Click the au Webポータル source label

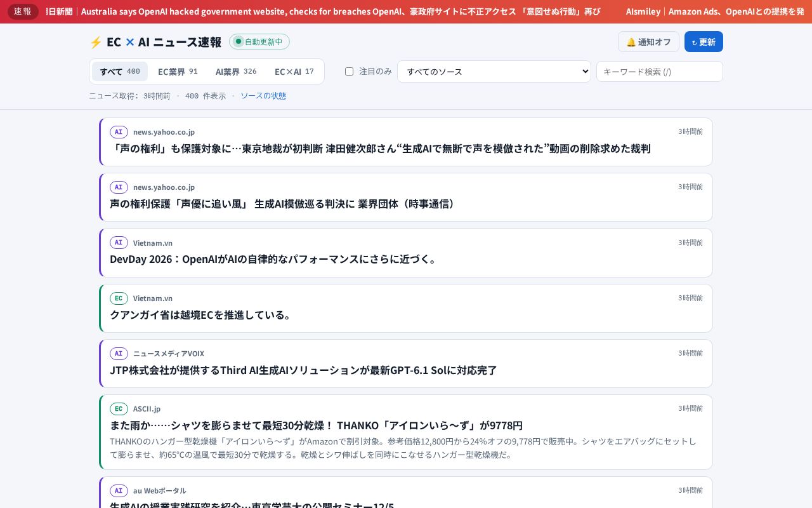[160, 490]
